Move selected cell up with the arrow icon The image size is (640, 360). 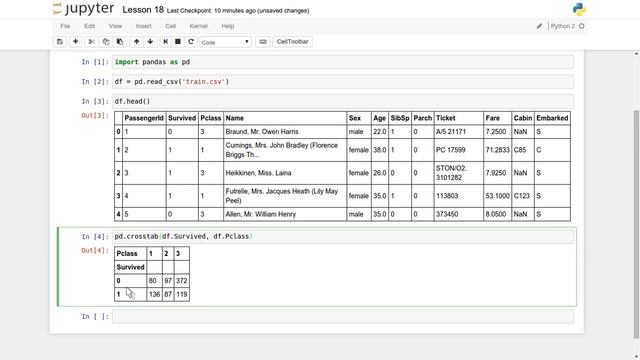pyautogui.click(x=136, y=42)
